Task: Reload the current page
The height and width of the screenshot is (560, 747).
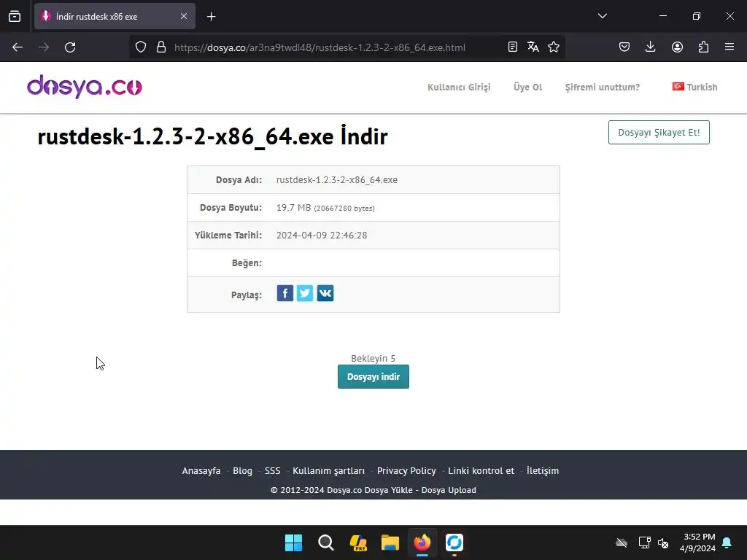Action: pos(70,47)
